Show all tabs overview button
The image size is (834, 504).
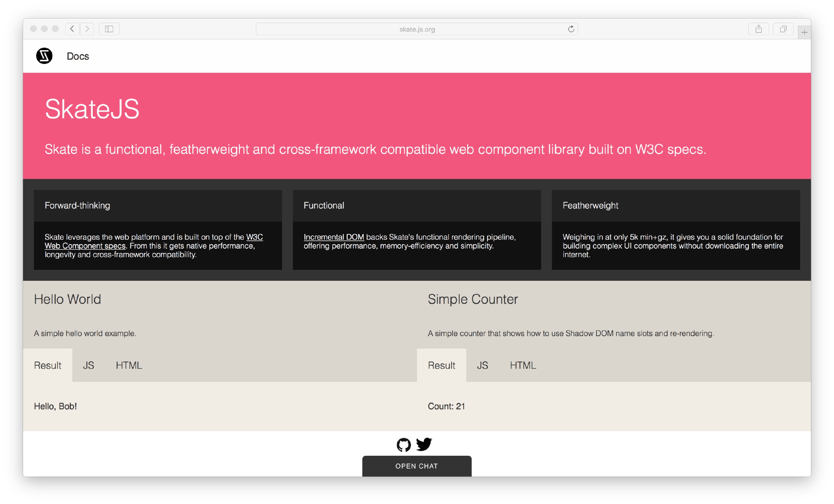pos(783,29)
